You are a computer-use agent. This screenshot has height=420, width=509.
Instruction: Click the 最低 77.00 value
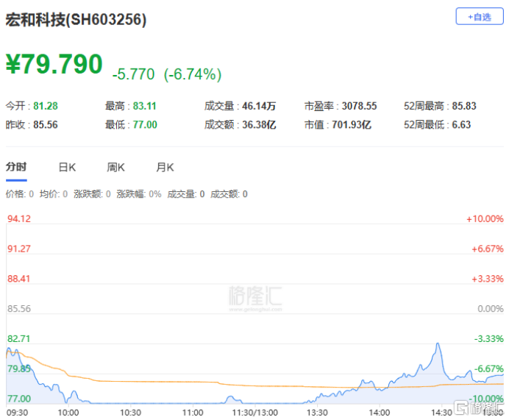[145, 124]
